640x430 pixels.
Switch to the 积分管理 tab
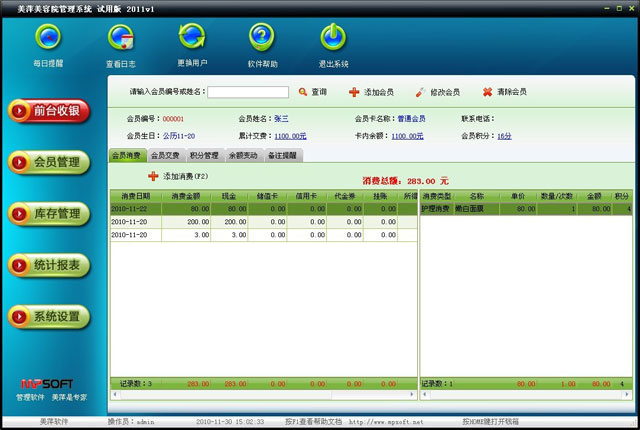(204, 156)
